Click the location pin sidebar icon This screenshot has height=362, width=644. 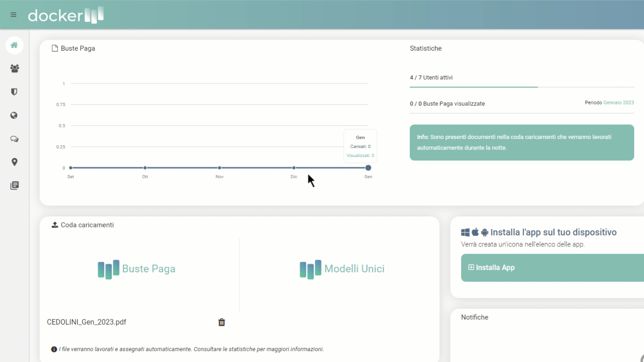coord(14,162)
